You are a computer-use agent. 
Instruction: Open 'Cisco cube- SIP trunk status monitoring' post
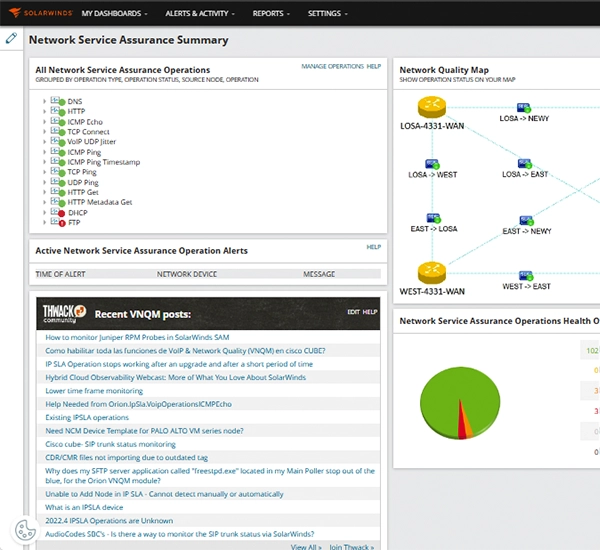coord(110,444)
